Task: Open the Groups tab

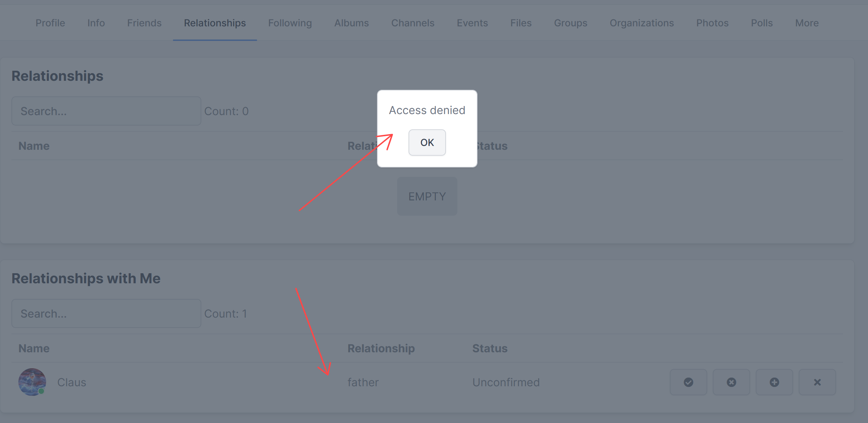Action: click(x=570, y=23)
